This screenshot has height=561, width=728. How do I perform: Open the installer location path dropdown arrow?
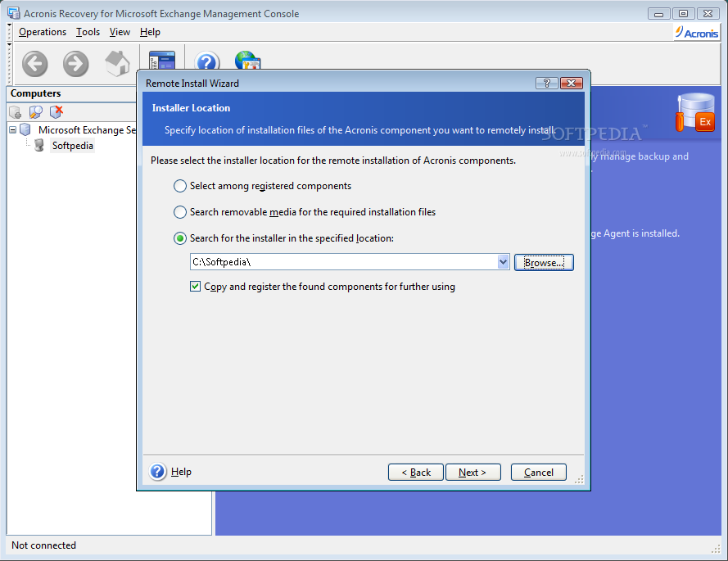503,262
